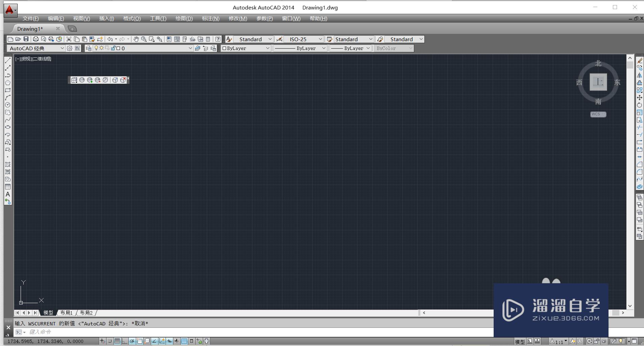
Task: Select the Table draw tool
Action: [8, 187]
